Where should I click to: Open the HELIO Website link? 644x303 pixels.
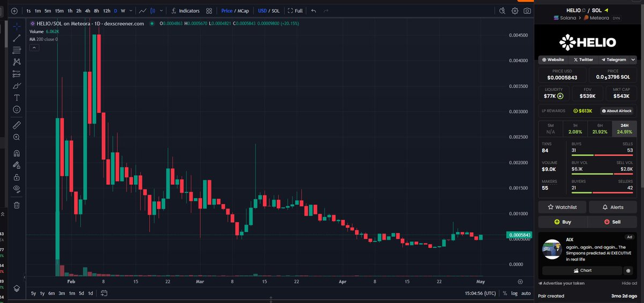[x=553, y=60]
